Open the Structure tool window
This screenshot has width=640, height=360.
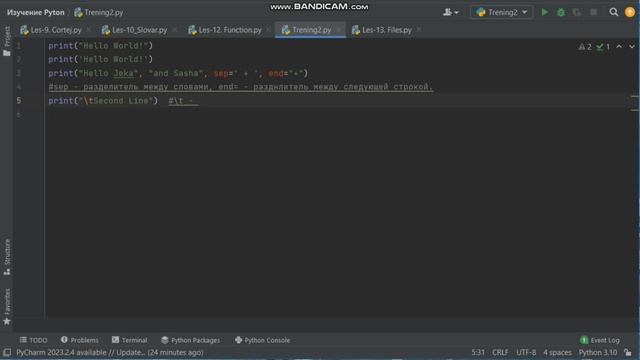pyautogui.click(x=7, y=257)
